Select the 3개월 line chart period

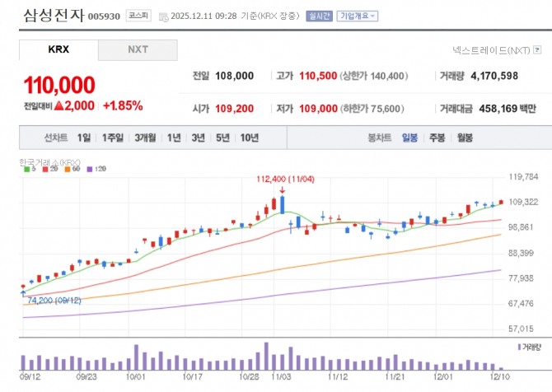point(145,138)
